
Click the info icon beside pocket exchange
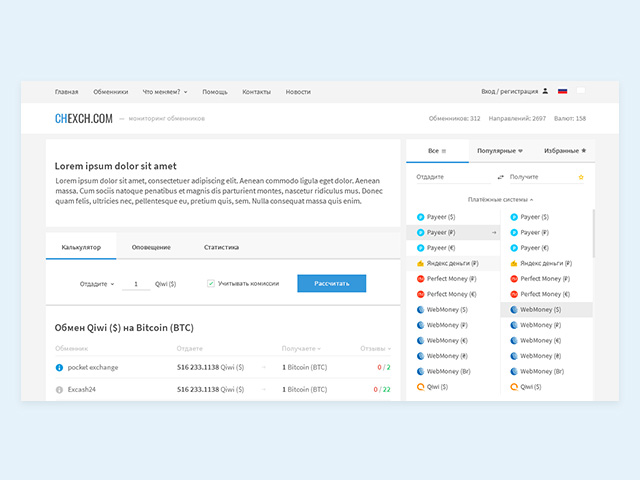pyautogui.click(x=59, y=368)
